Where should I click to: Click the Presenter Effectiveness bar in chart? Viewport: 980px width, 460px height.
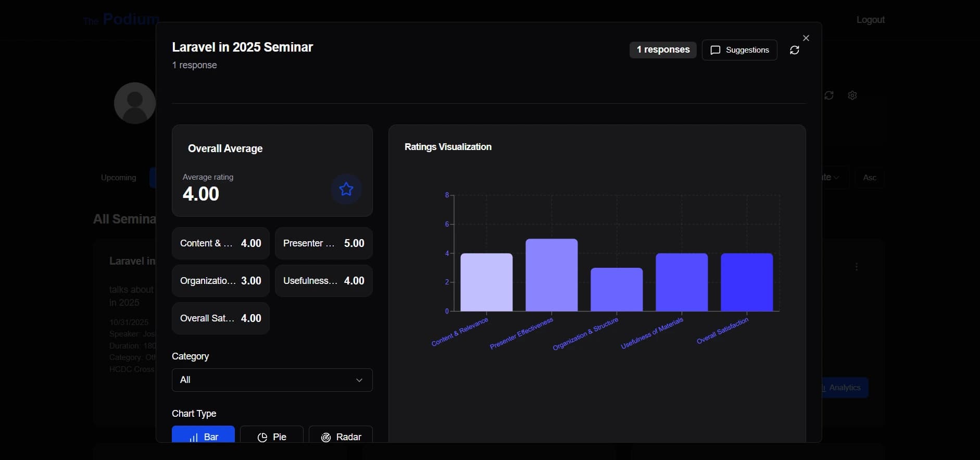tap(551, 275)
